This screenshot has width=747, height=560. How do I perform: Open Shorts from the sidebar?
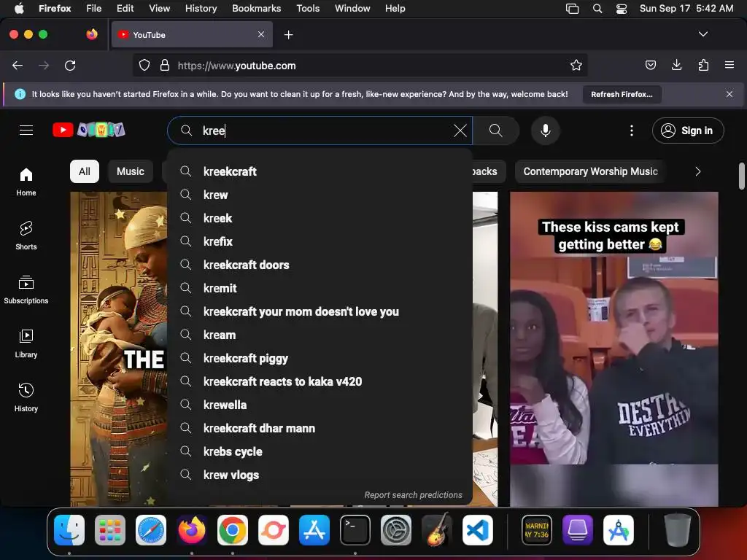(x=26, y=236)
